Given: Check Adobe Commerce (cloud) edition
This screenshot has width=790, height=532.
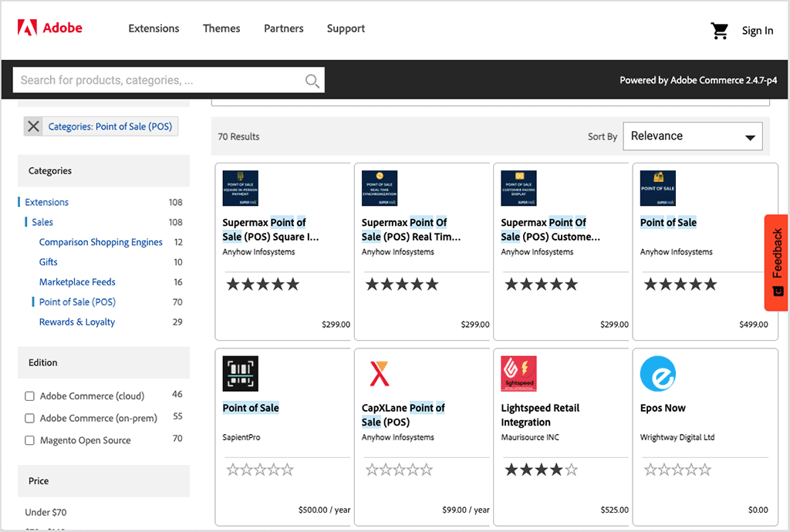Looking at the screenshot, I should (30, 396).
